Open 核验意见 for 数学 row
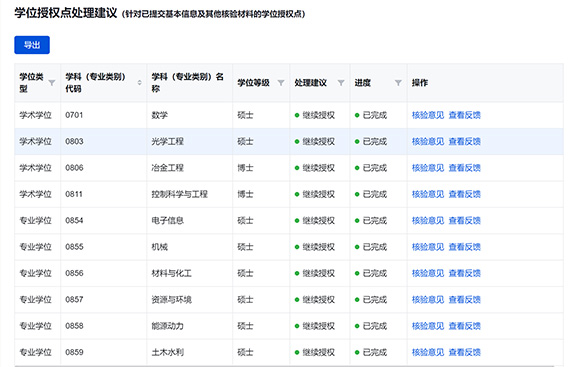Image resolution: width=570 pixels, height=367 pixels. (x=428, y=115)
